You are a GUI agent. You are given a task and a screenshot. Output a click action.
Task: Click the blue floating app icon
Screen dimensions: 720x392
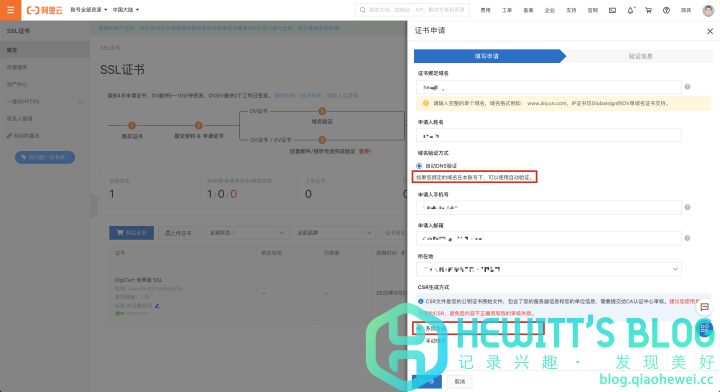click(x=704, y=328)
